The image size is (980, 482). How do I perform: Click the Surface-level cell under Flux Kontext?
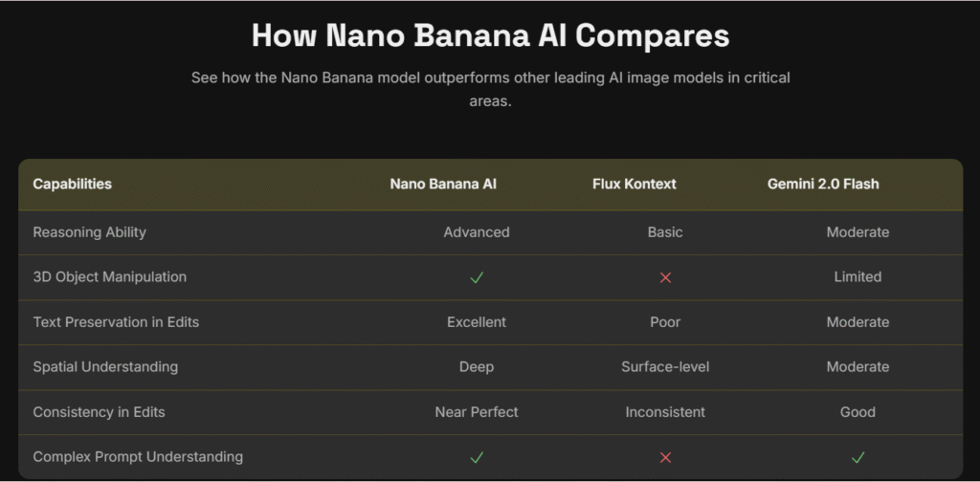click(x=666, y=367)
